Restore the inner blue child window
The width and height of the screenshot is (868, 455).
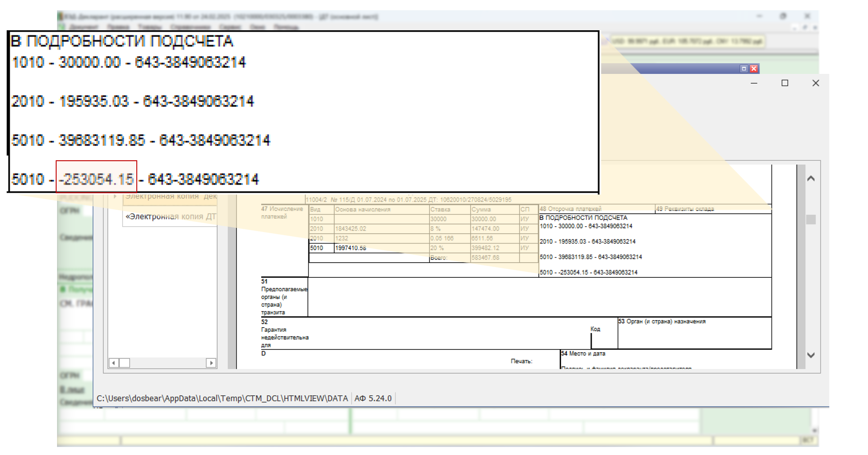click(x=744, y=69)
